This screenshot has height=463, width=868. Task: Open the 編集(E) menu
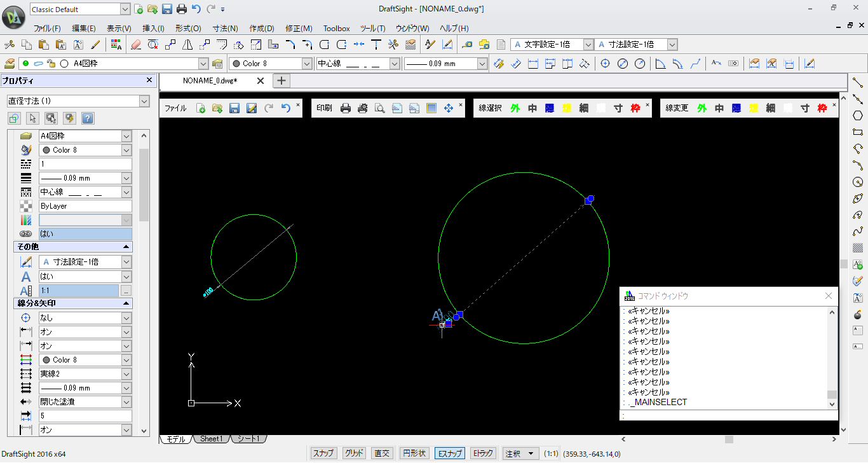[84, 28]
